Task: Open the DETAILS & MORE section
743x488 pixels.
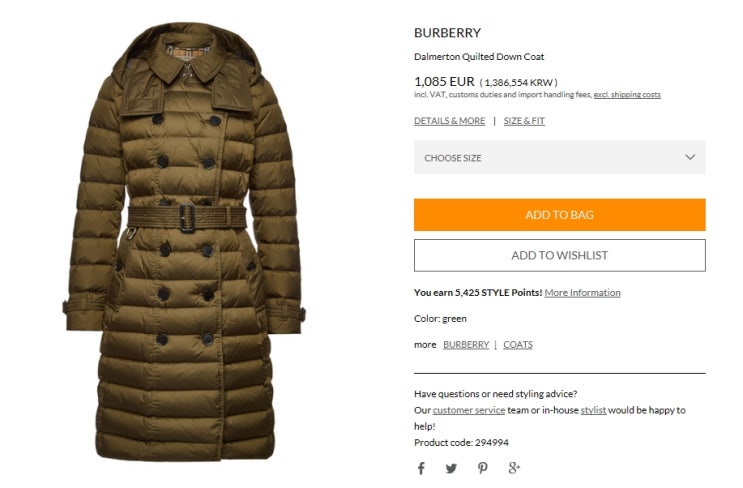Action: tap(449, 121)
